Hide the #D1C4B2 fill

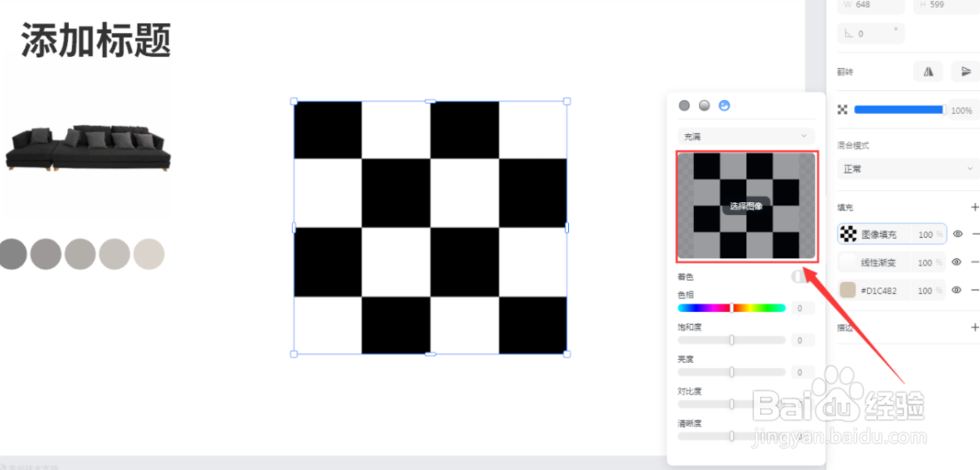[x=957, y=291]
